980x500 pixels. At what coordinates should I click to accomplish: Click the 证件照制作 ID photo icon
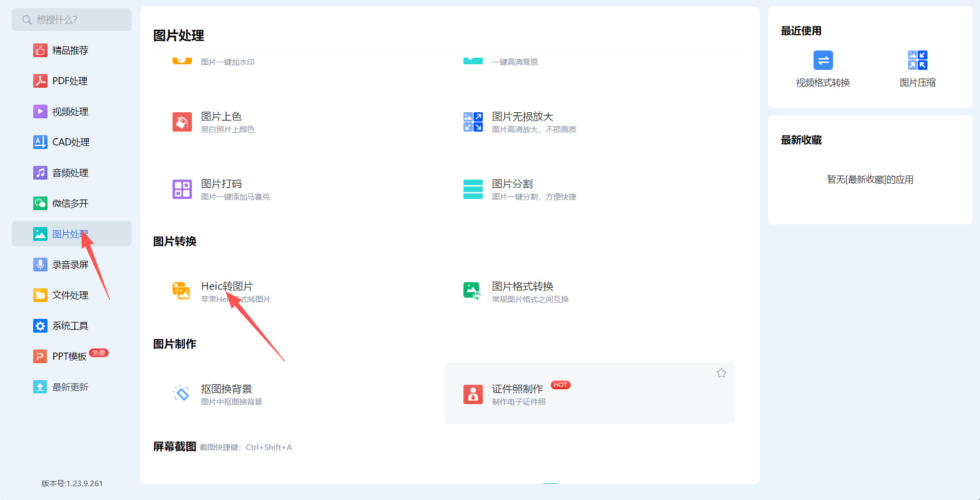tap(473, 394)
